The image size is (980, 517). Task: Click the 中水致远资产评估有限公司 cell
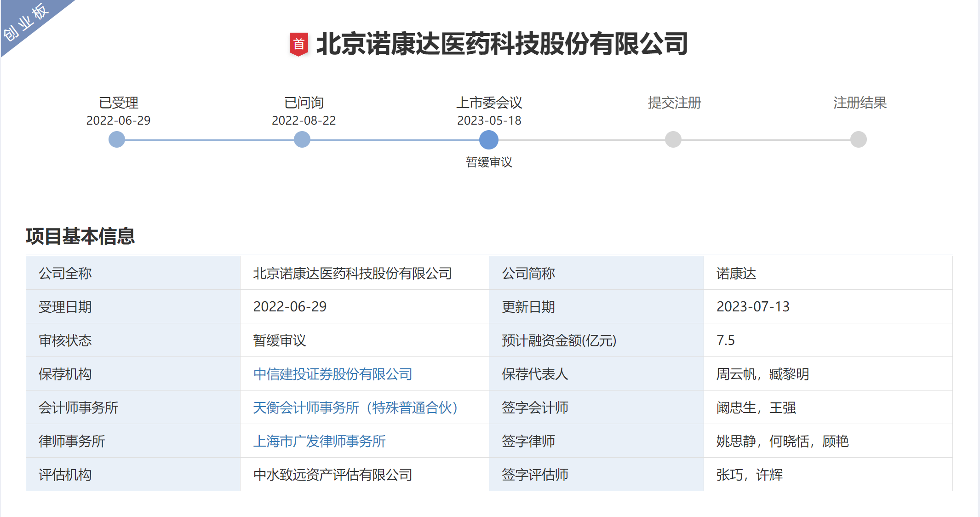click(365, 475)
